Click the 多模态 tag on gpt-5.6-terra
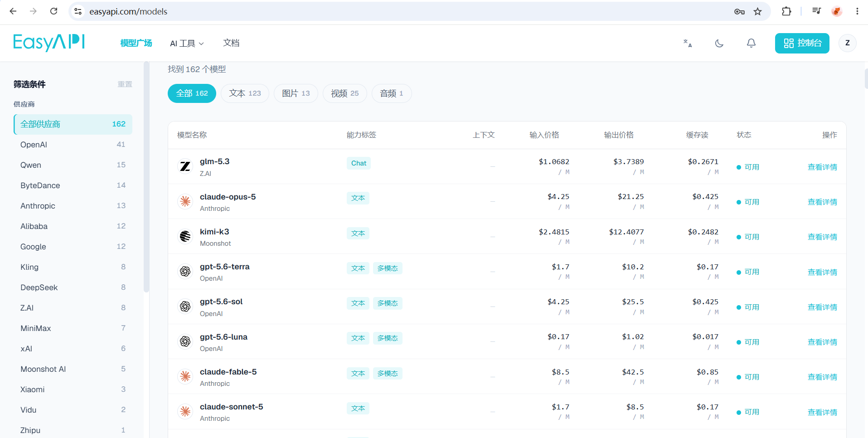Image resolution: width=868 pixels, height=438 pixels. (388, 268)
